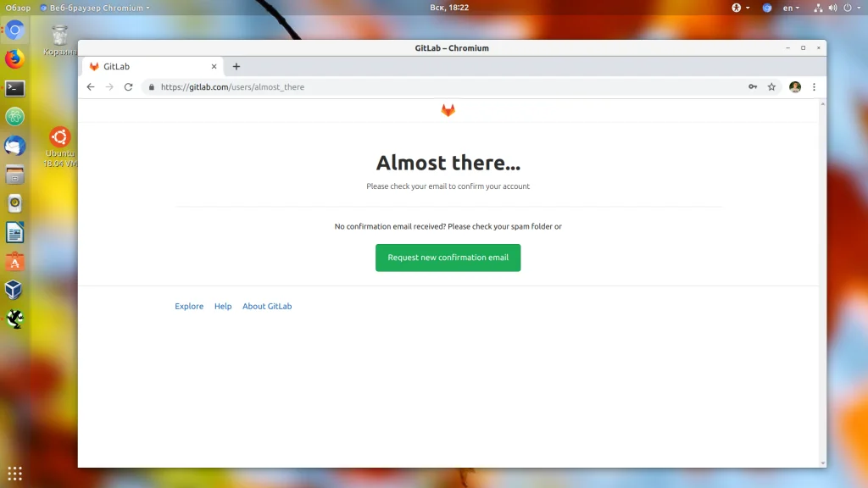Minimize the Chromium window
This screenshot has height=488, width=868.
[787, 48]
